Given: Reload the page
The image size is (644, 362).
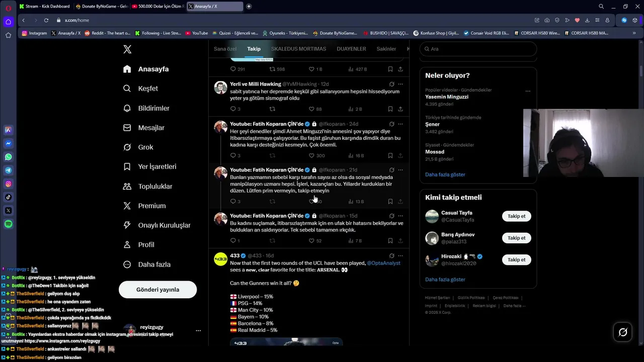Looking at the screenshot, I should point(46,20).
